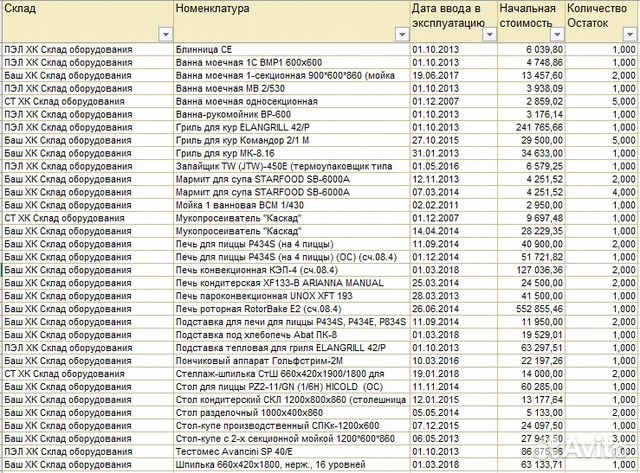Open the Номенклатура column filter dropdown

coord(402,35)
